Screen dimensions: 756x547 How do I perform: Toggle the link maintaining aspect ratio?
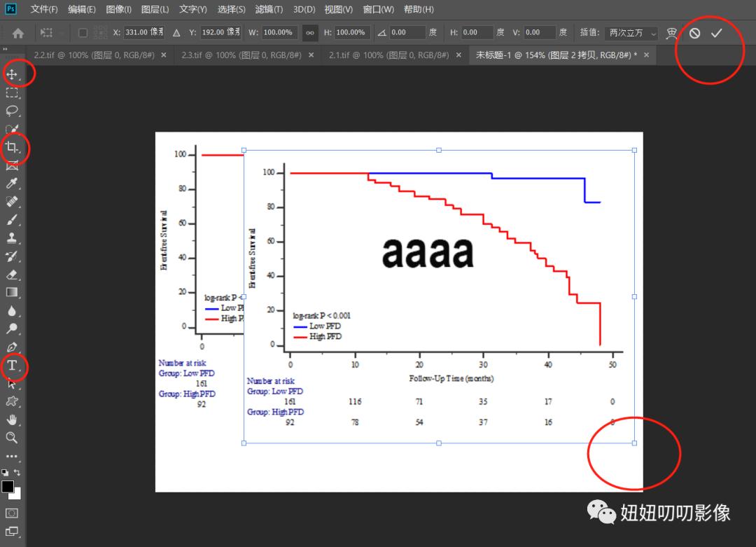[x=309, y=33]
